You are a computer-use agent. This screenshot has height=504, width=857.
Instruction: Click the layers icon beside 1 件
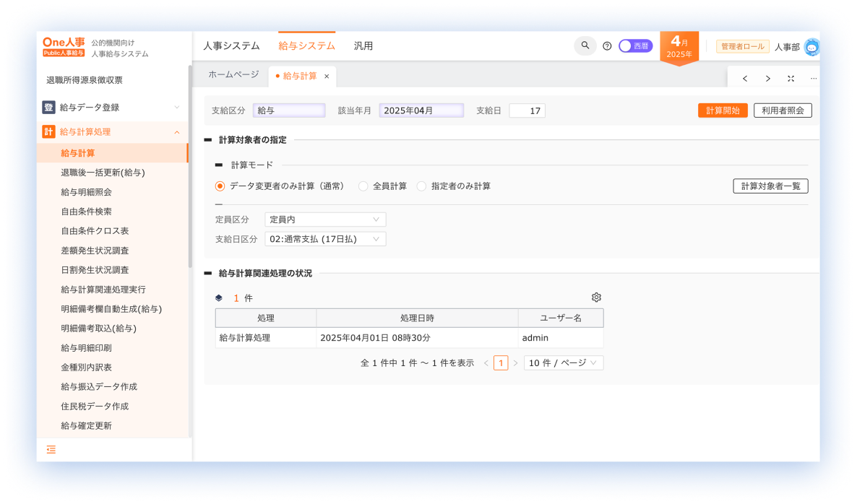[219, 298]
